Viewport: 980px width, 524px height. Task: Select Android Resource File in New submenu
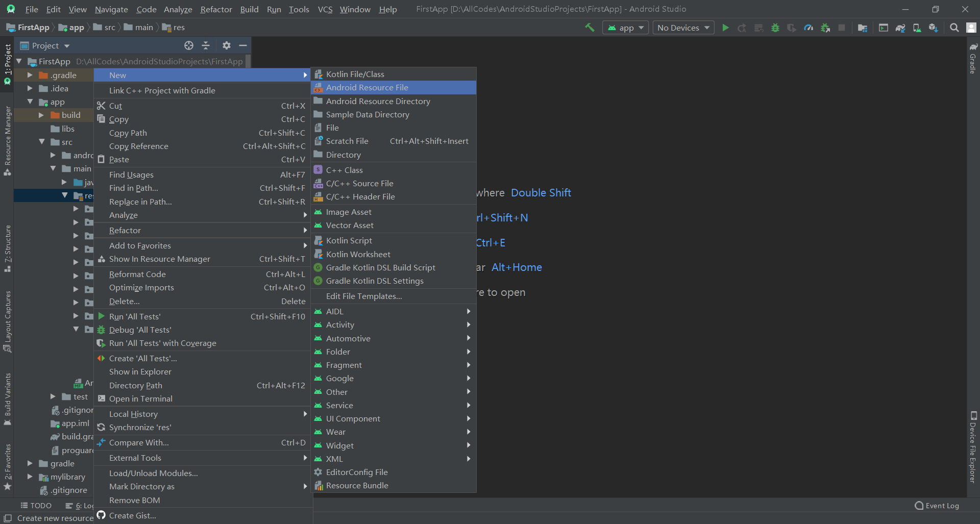click(x=394, y=87)
